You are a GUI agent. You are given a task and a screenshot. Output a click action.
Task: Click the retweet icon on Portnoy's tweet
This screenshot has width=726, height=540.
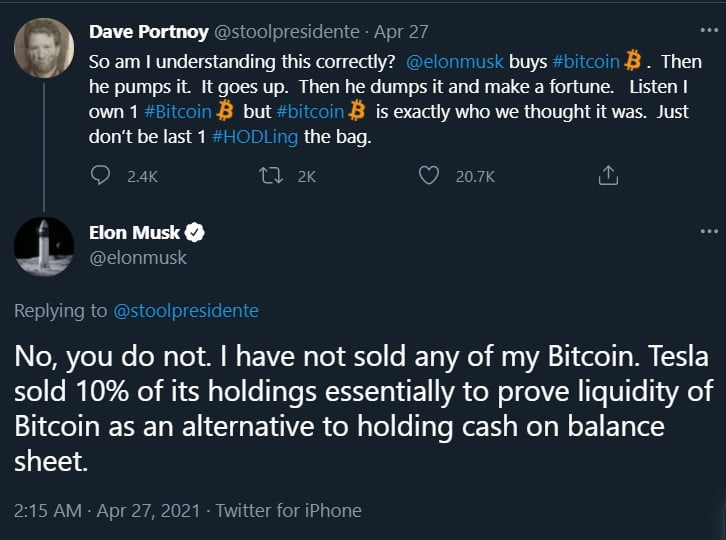click(x=268, y=176)
